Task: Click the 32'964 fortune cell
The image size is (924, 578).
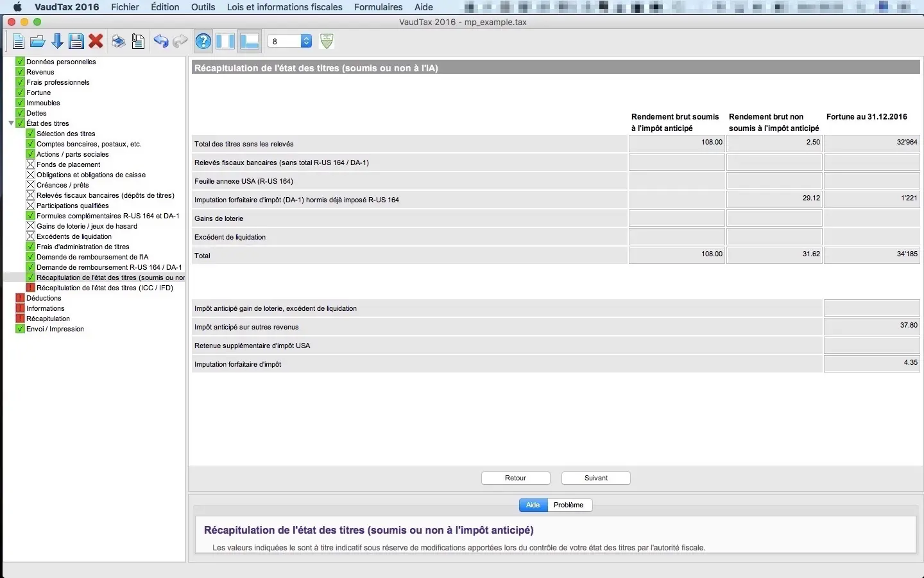Action: 872,143
